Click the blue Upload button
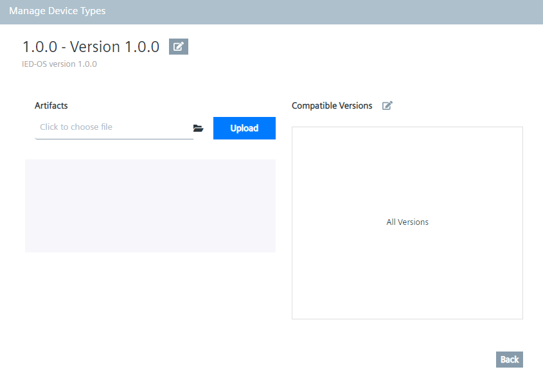The width and height of the screenshot is (543, 392). pos(244,128)
